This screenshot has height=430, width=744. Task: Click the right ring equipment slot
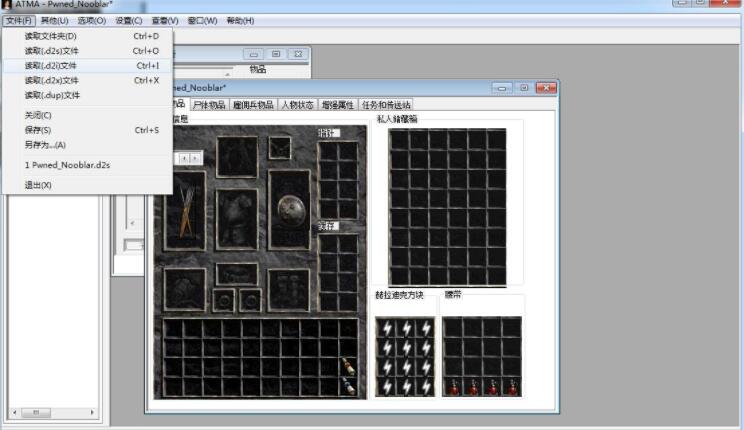coord(250,300)
